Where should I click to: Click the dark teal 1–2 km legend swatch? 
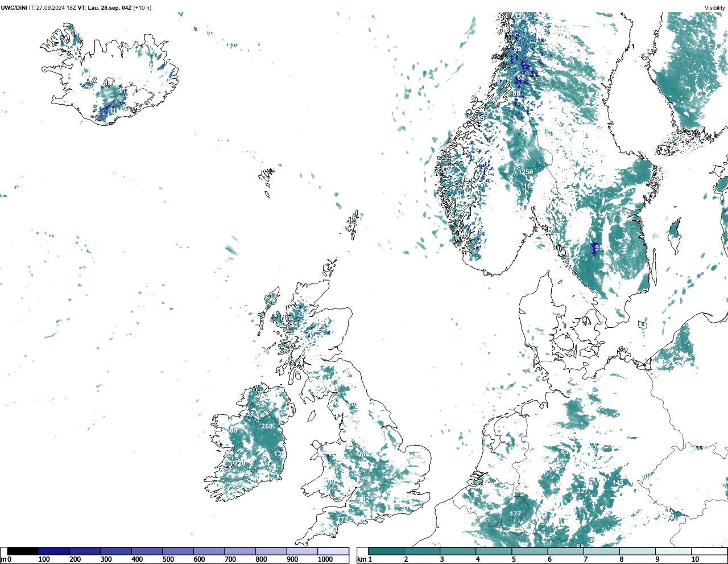[386, 551]
